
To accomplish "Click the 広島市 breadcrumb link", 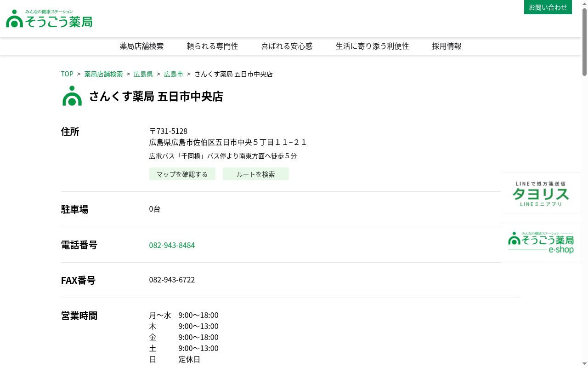I will click(174, 74).
